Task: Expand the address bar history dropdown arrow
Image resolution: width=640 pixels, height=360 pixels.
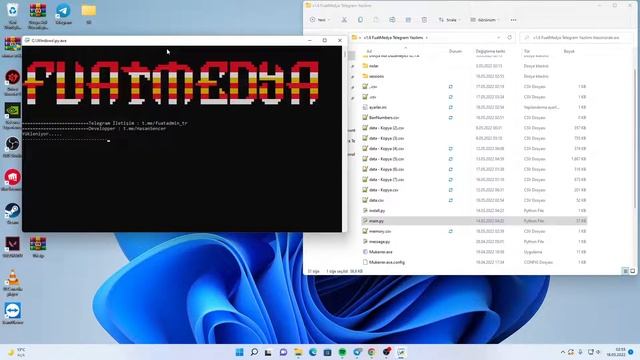Action: click(498, 38)
